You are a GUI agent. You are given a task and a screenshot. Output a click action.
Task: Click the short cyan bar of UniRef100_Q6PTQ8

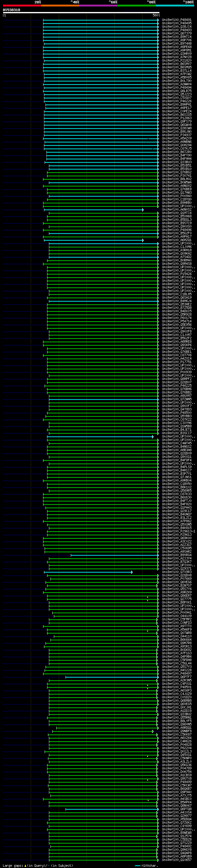[x=112, y=809]
